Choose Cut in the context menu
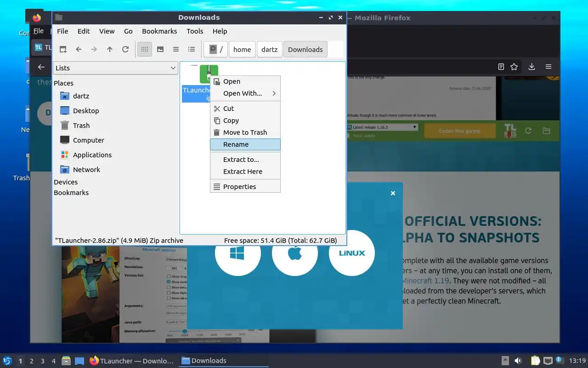Viewport: 588px width, 368px height. point(245,109)
